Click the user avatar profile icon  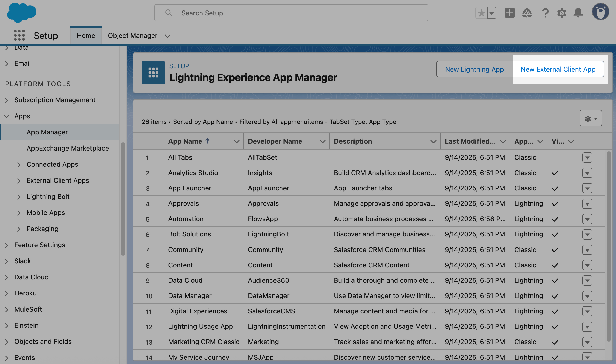click(600, 12)
